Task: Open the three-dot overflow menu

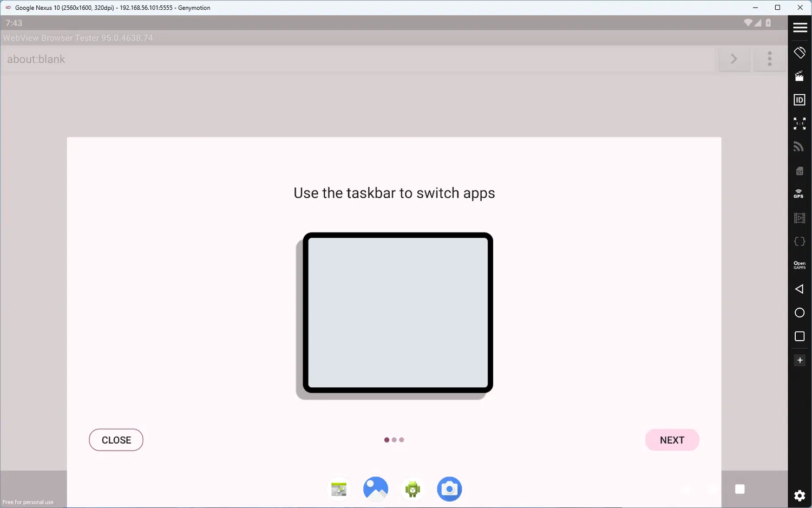Action: click(770, 58)
